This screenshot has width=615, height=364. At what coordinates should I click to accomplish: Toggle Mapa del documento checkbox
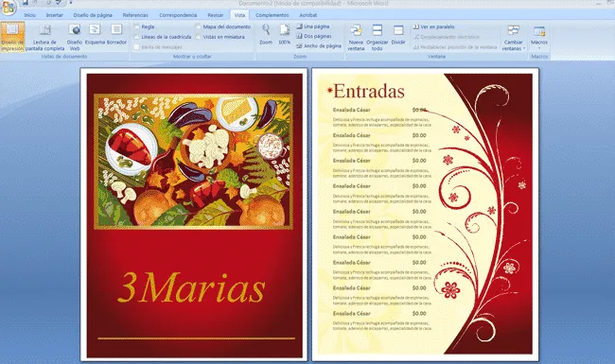[198, 26]
